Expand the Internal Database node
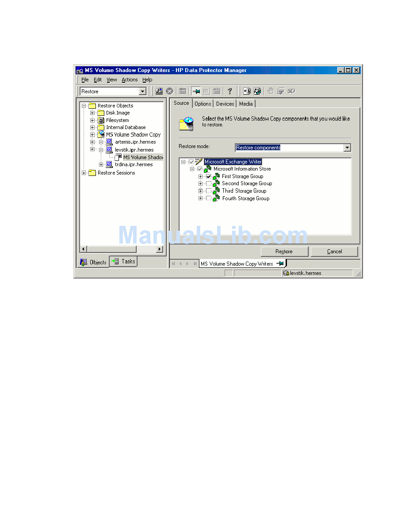The width and height of the screenshot is (420, 518). [x=92, y=128]
